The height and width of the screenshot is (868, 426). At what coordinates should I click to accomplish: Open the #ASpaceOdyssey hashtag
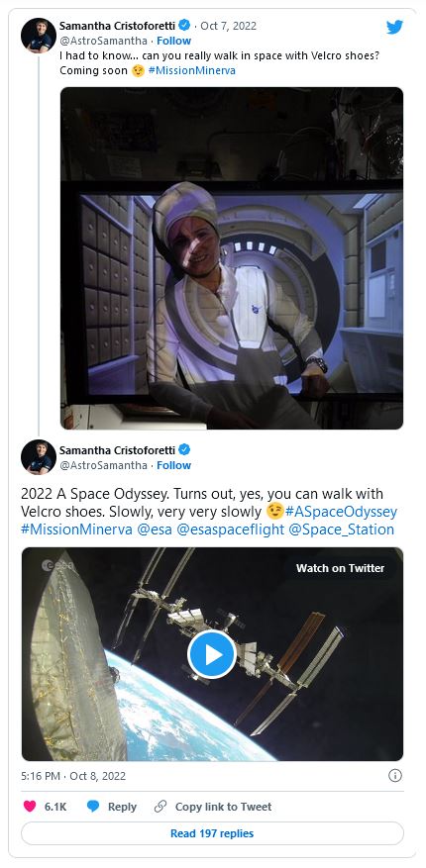click(341, 512)
